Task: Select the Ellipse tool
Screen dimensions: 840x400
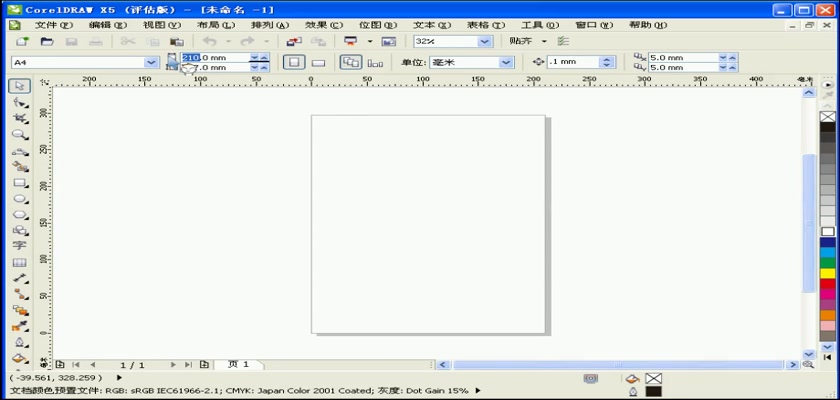Action: click(x=20, y=199)
